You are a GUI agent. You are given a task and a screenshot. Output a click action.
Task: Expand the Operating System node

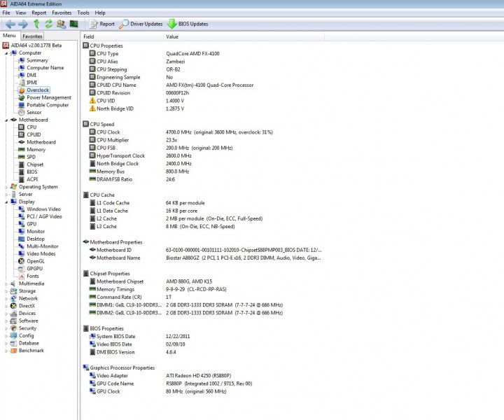pyautogui.click(x=6, y=187)
